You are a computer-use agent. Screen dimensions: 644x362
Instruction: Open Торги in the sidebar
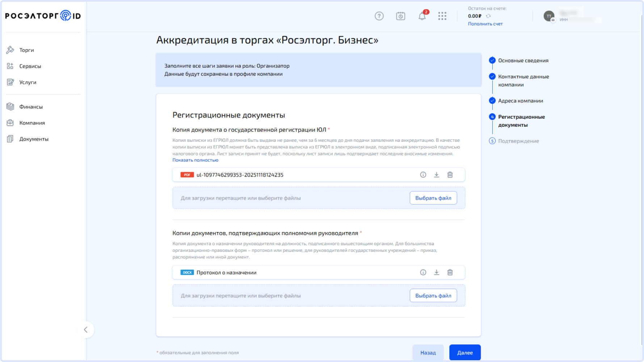(x=26, y=50)
